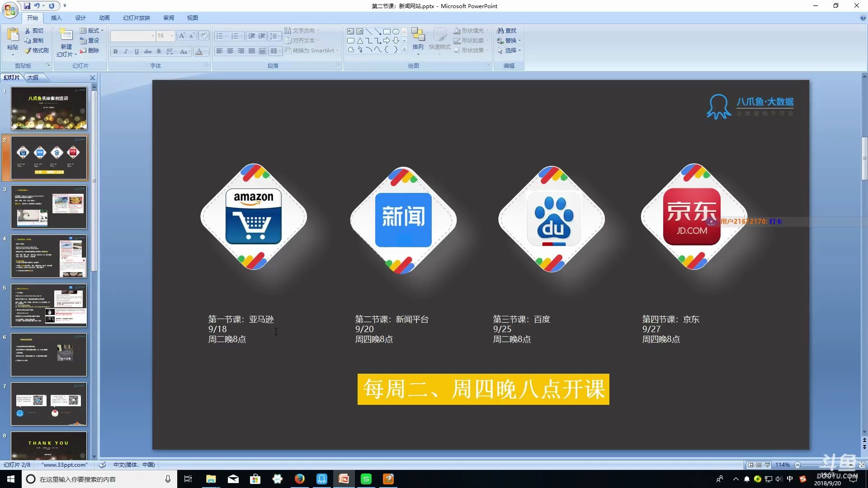This screenshot has width=868, height=488.
Task: Toggle bold formatting
Action: [116, 52]
